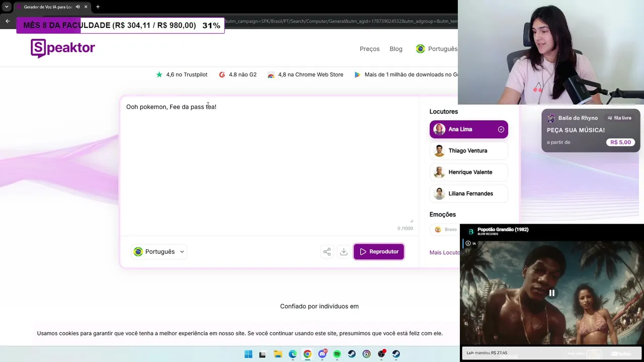644x362 pixels.
Task: Open the first Steam taskbar icon next to Spotify
Action: [x=352, y=354]
